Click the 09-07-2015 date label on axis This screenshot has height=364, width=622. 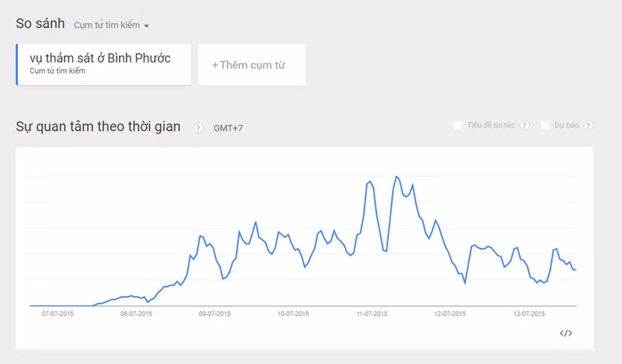pyautogui.click(x=214, y=314)
